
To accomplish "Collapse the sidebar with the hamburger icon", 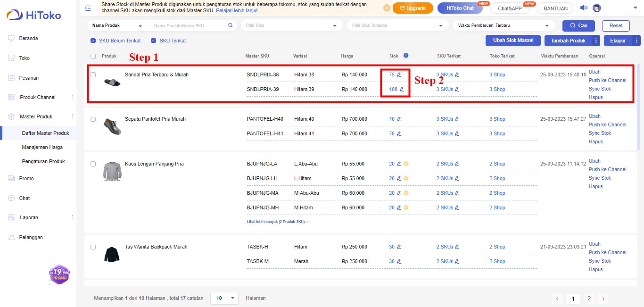I will (88, 8).
